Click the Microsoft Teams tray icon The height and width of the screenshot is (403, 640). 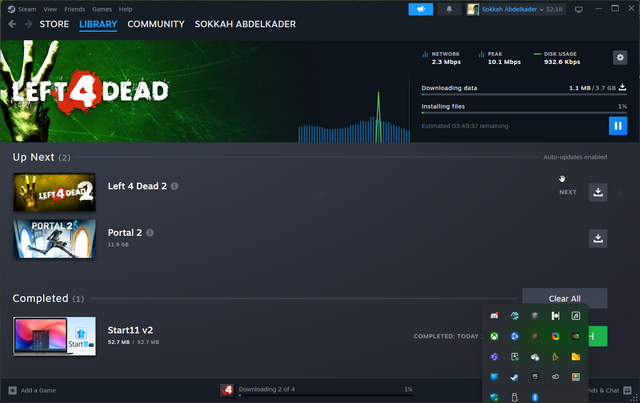494,356
